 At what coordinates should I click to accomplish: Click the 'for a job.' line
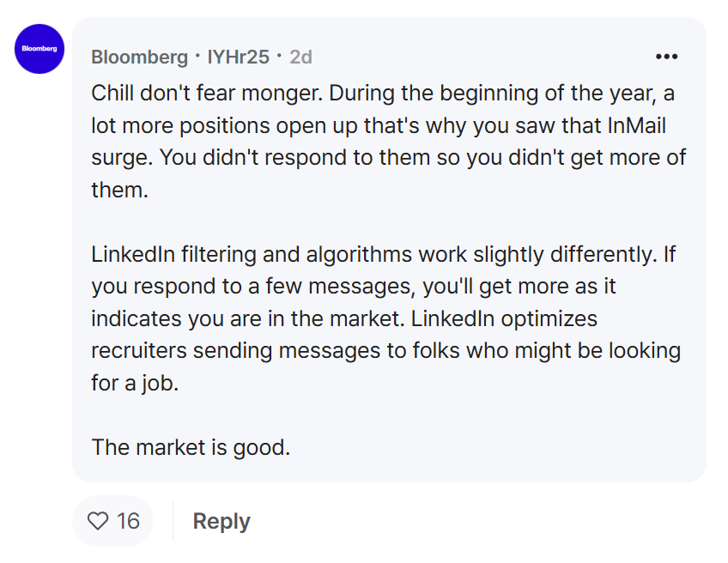135,384
